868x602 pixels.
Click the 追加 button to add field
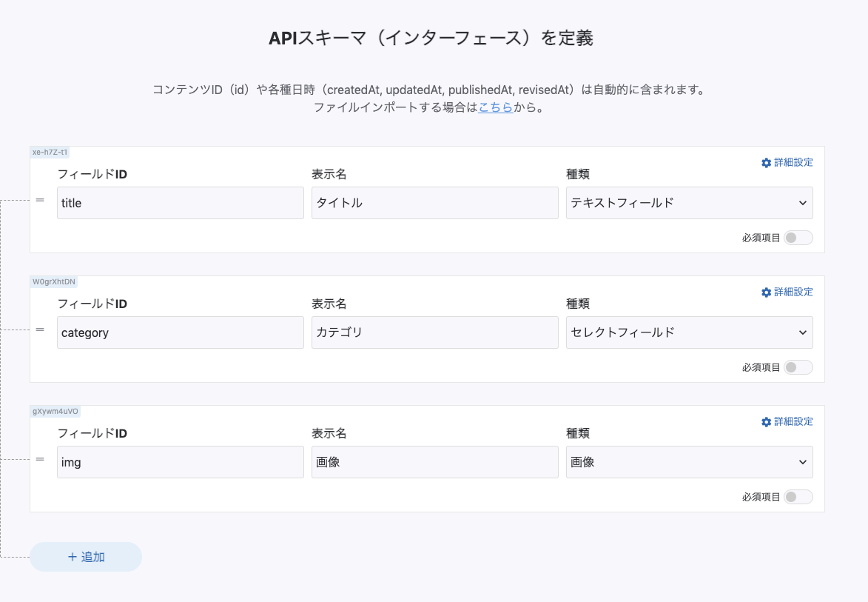click(x=86, y=557)
